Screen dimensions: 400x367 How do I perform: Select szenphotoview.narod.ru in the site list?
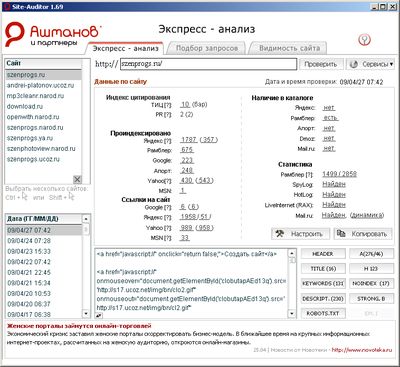[43, 149]
